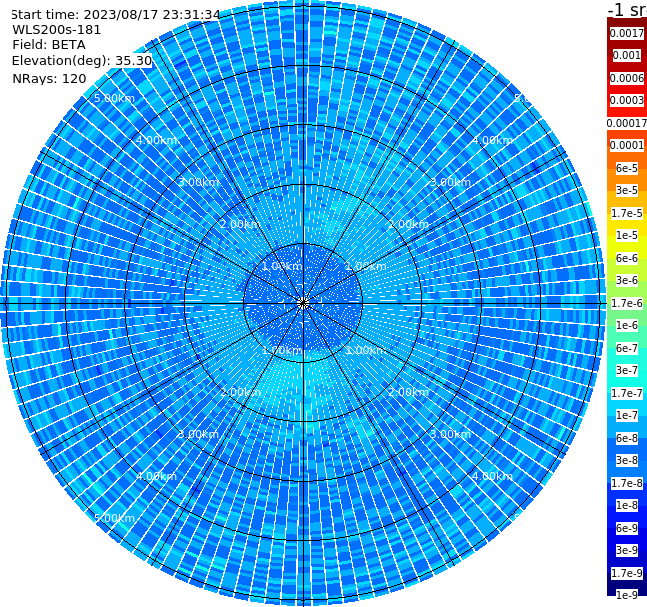Select the 'Elevation(deg): 35.30' text
Image resolution: width=647 pixels, height=607 pixels.
click(82, 61)
